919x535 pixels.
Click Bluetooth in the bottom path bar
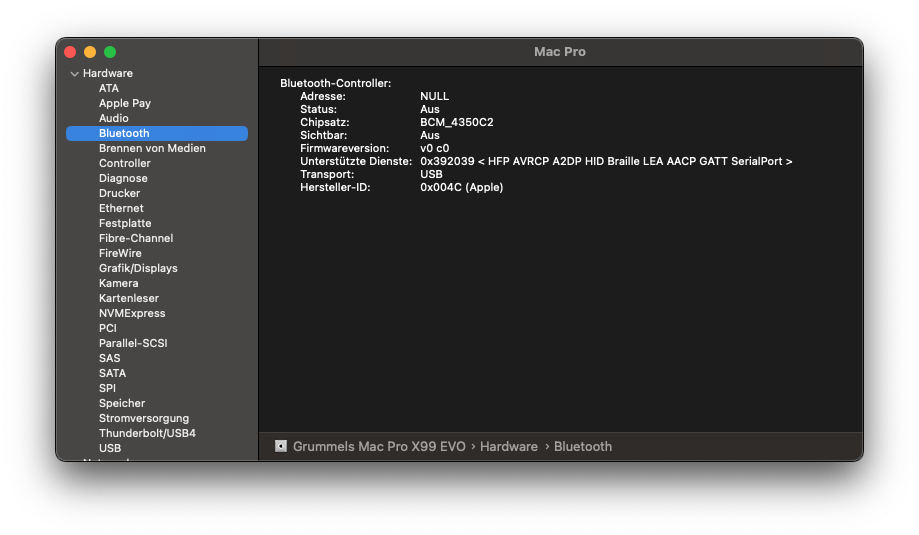[x=583, y=446]
